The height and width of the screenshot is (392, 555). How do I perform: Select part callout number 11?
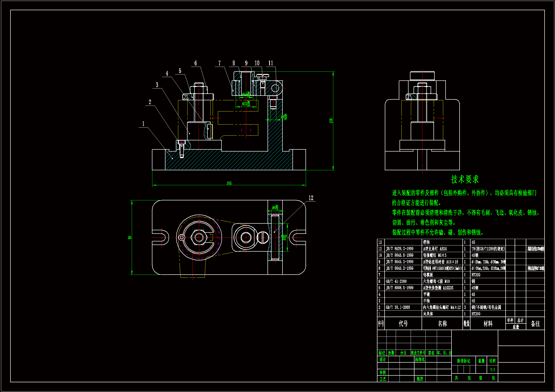(270, 63)
